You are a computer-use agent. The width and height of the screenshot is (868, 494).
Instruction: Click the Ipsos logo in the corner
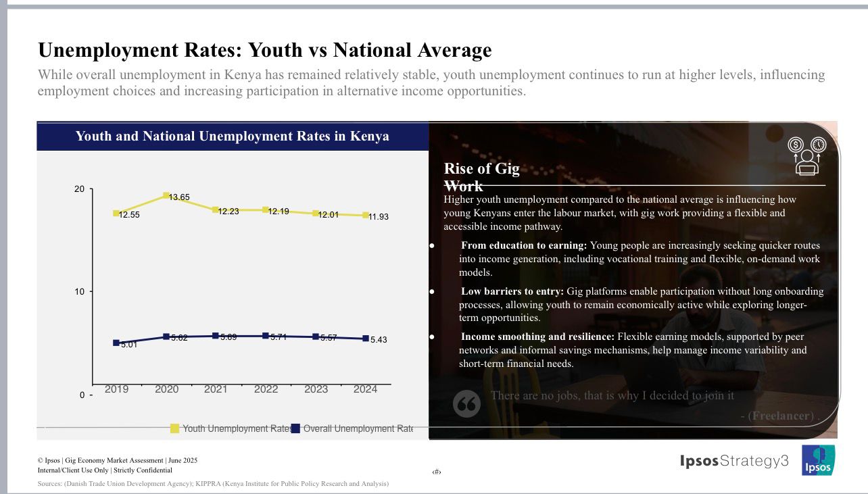818,460
